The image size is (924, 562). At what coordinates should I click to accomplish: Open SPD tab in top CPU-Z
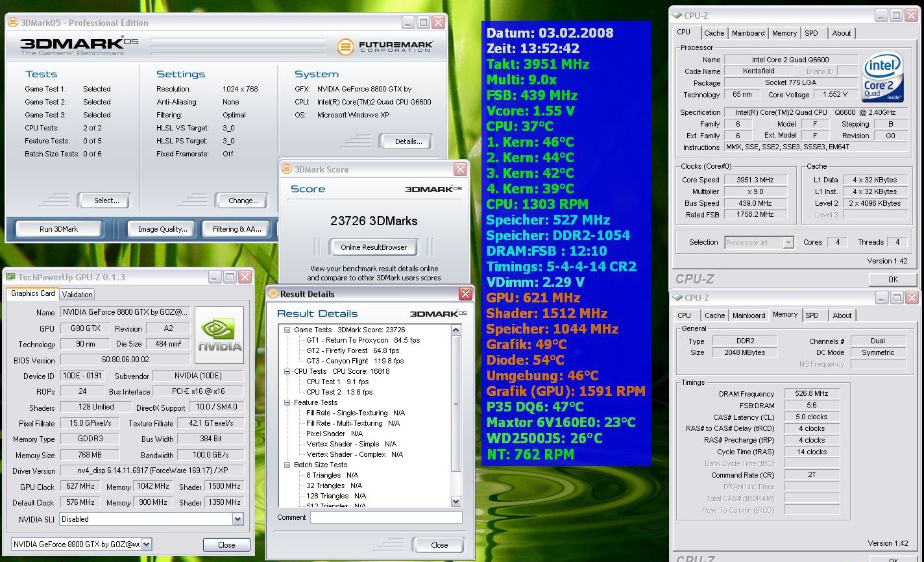[x=812, y=33]
